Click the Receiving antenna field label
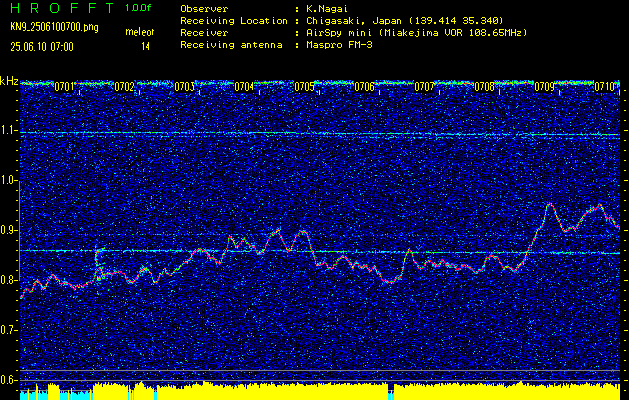Viewport: 629px width, 400px height. coord(231,45)
